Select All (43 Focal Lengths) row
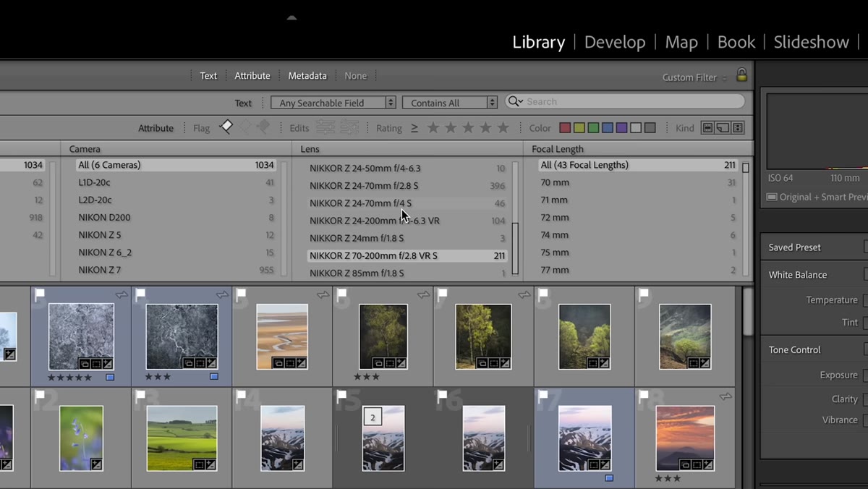 637,165
